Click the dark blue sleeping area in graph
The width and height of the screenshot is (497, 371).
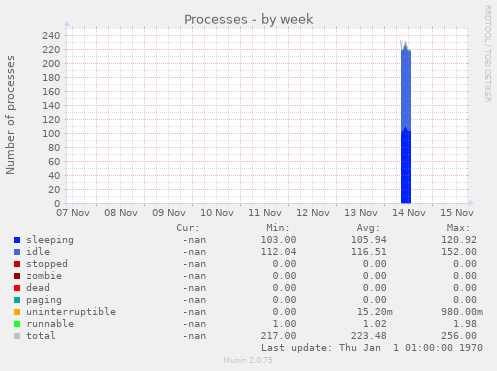click(x=406, y=167)
